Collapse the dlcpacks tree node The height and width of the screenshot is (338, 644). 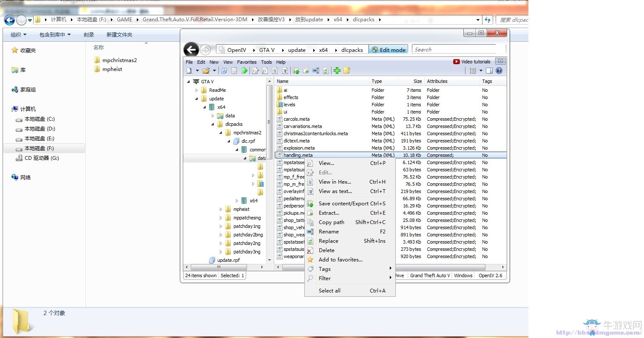pyautogui.click(x=213, y=124)
